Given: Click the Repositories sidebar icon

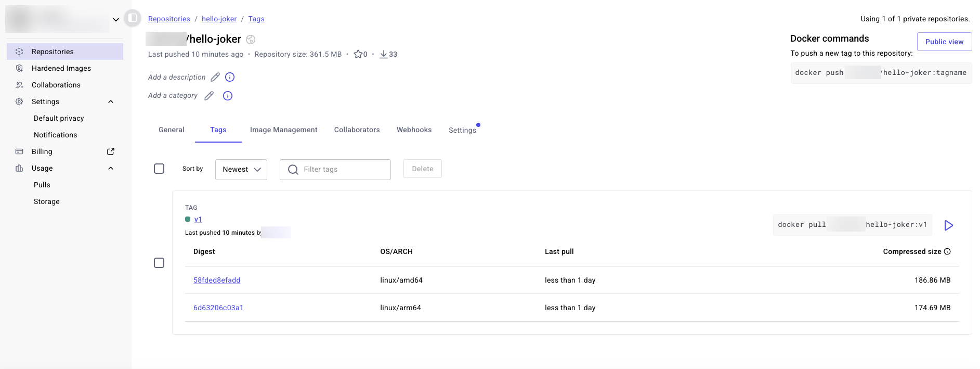Looking at the screenshot, I should coord(19,52).
